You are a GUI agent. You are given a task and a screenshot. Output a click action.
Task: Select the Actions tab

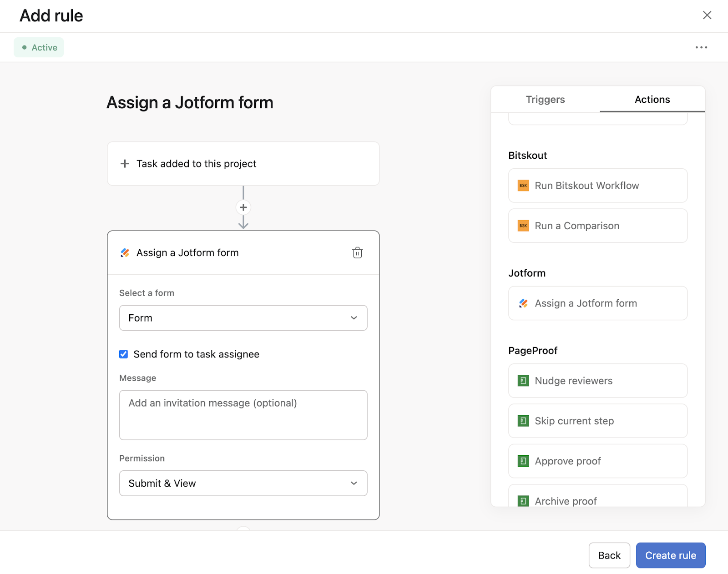tap(652, 100)
